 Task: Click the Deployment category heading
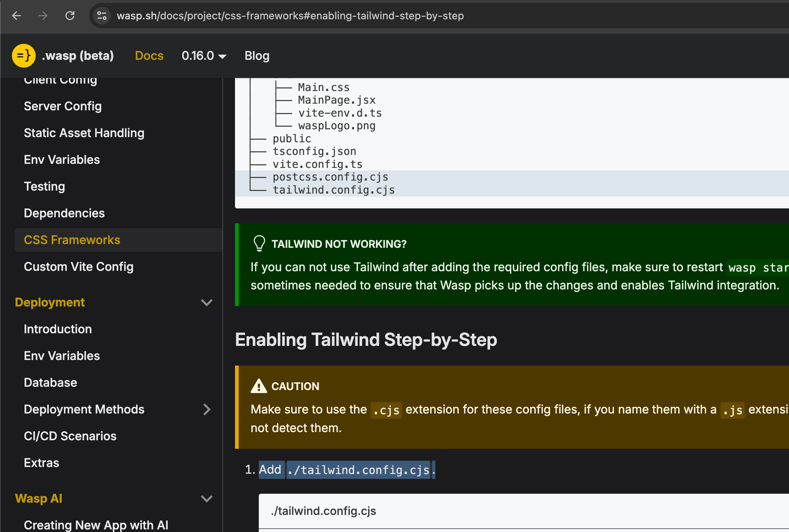coord(50,302)
